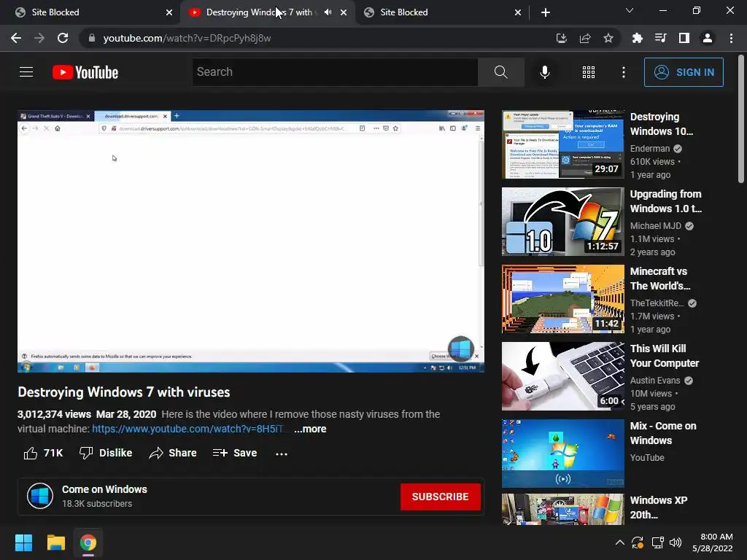Start voice search with the microphone icon
Viewport: 747px width, 560px height.
[544, 72]
